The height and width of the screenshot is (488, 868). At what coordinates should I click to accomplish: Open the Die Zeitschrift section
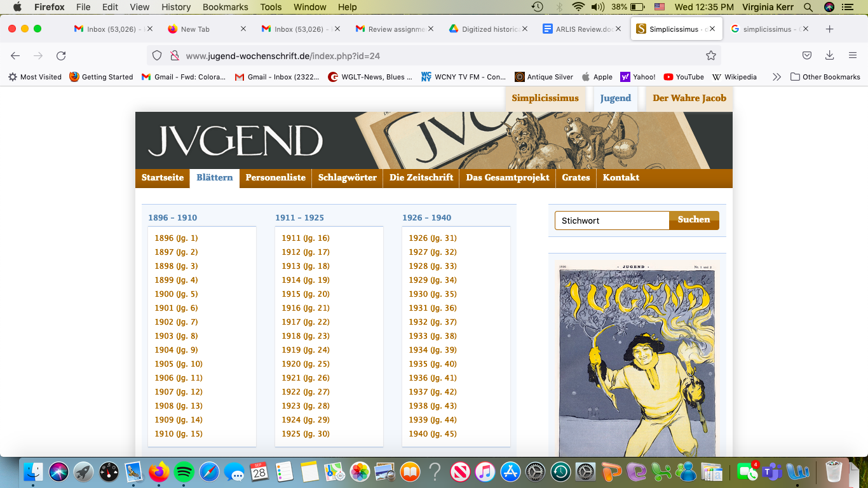coord(421,178)
